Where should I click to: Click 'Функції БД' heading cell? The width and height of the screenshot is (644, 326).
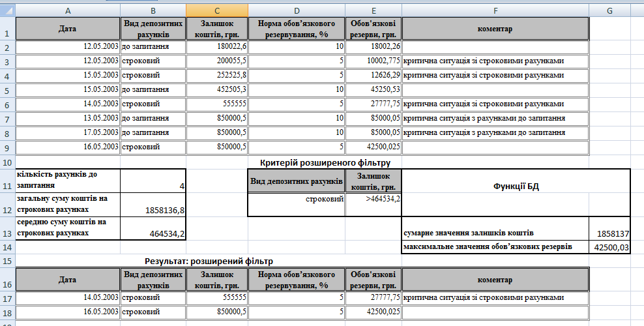516,187
